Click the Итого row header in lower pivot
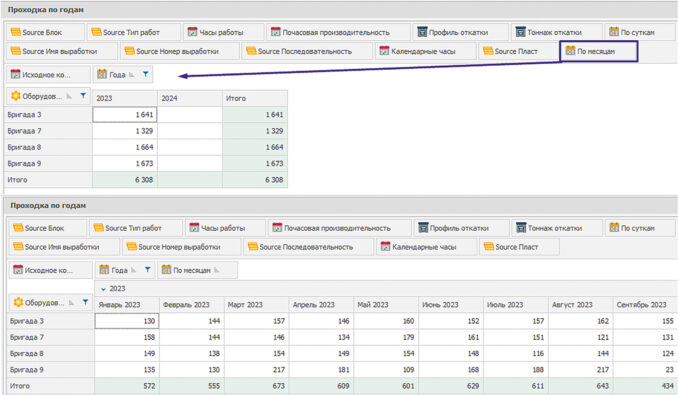Image resolution: width=678 pixels, height=395 pixels. pyautogui.click(x=51, y=386)
